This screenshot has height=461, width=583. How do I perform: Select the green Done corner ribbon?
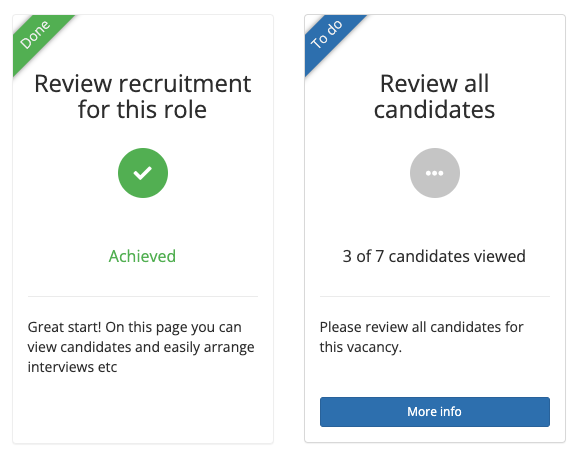tap(37, 39)
